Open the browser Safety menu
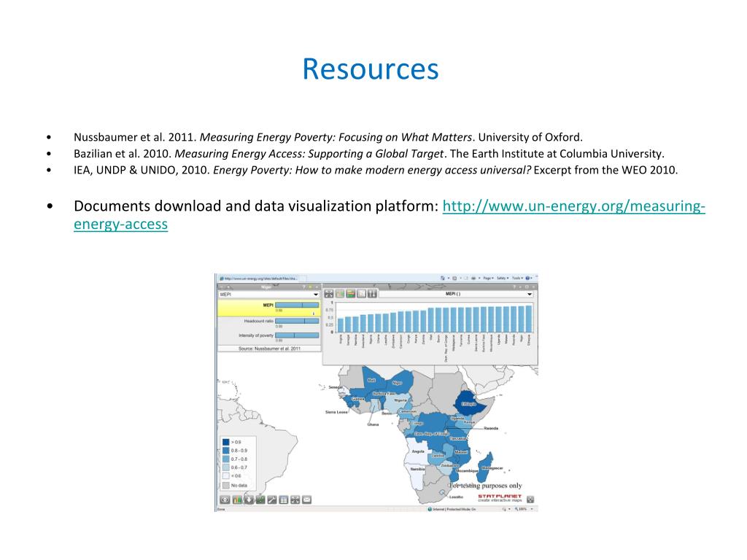The image size is (747, 560). click(x=502, y=278)
